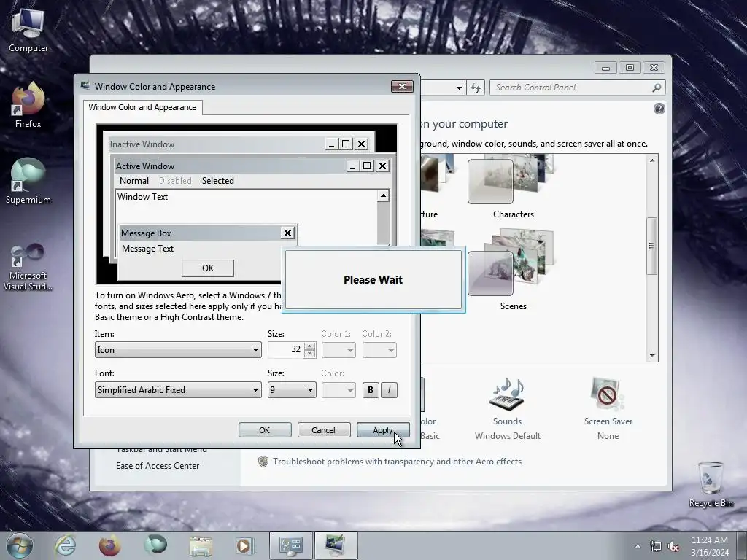Image resolution: width=747 pixels, height=560 pixels.
Task: Switch to Personalization taskbar button
Action: (x=336, y=545)
